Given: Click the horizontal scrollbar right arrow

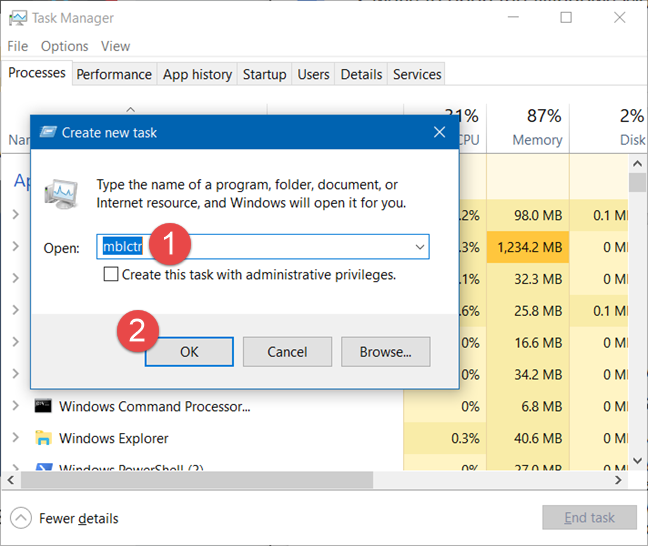Looking at the screenshot, I should coord(618,480).
